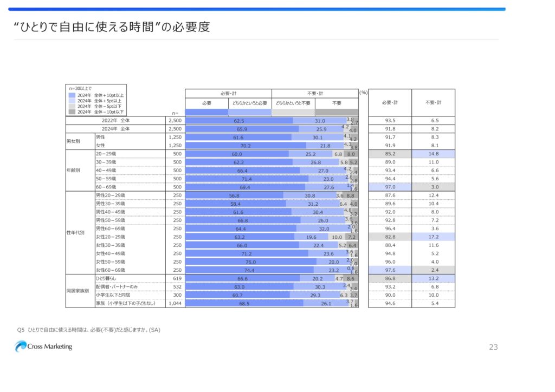Viewport: 555px width, 392px height.
Task: Select the 50−59歳 row label in 年齢別
Action: coord(106,179)
